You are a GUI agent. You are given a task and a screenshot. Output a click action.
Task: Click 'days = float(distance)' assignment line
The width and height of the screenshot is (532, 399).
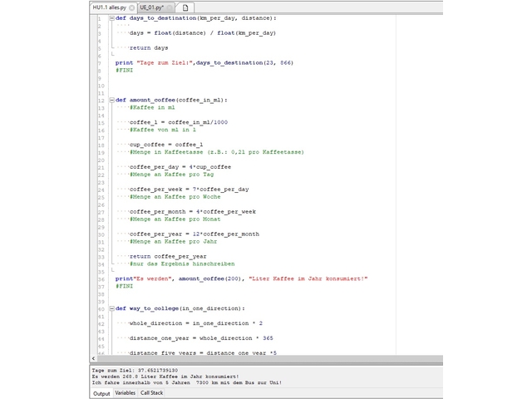pyautogui.click(x=203, y=33)
